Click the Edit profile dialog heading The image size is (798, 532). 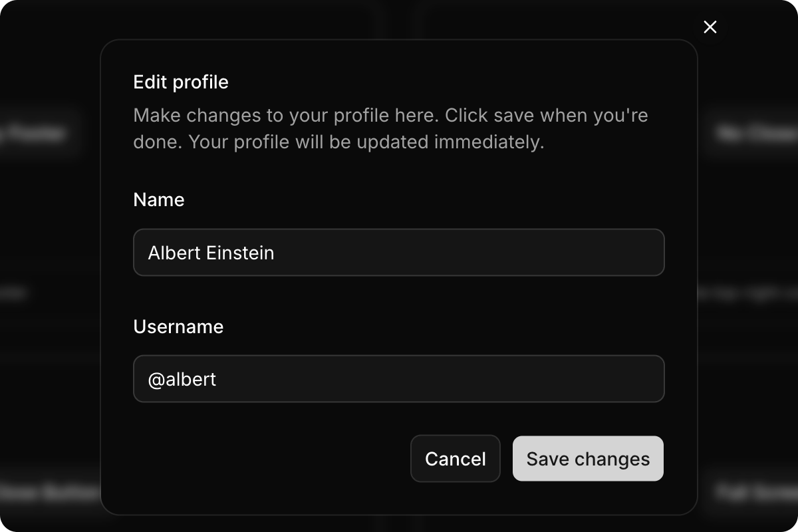click(x=181, y=82)
